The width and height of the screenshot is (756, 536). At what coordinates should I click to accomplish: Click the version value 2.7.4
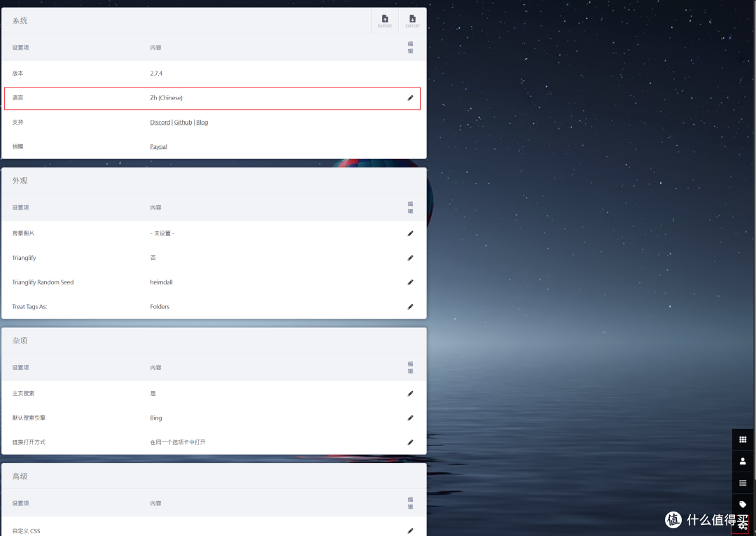tap(156, 74)
